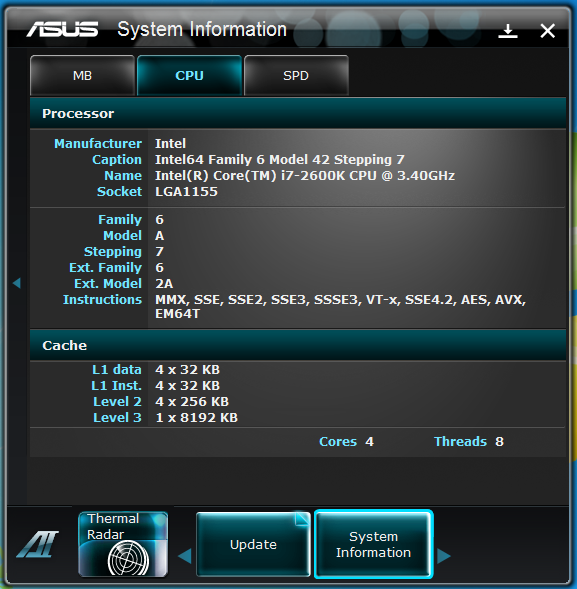Screen dimensions: 577x589
Task: Click the L1 Inst. value 4 x 32 KB
Action: [187, 386]
